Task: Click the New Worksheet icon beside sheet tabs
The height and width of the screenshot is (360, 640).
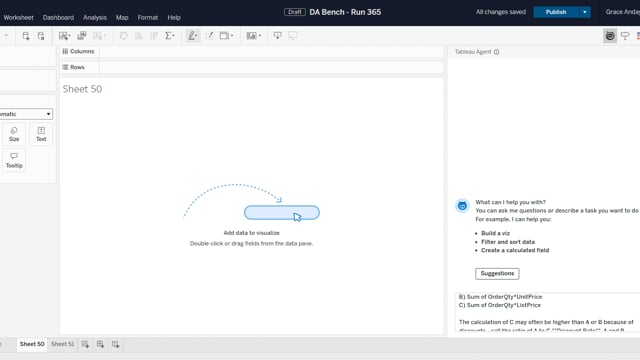Action: click(x=85, y=344)
